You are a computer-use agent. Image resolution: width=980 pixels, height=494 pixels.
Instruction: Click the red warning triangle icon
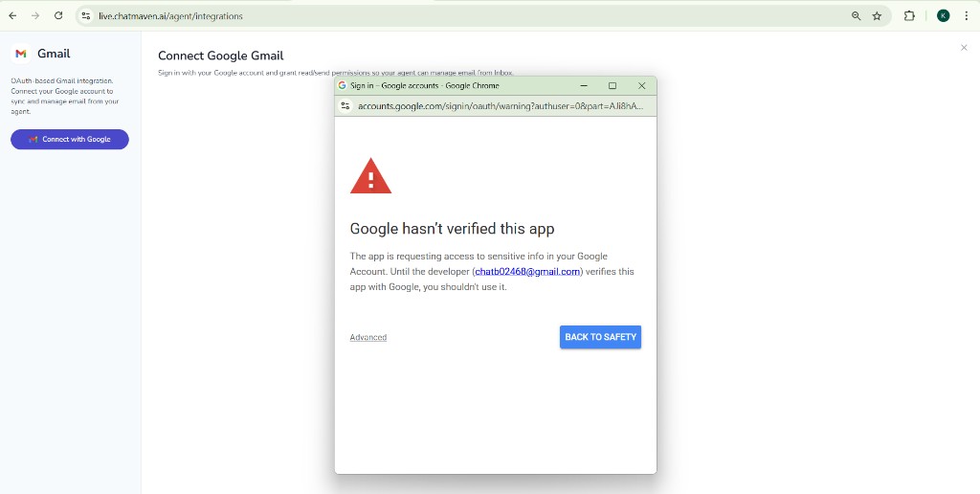click(370, 176)
